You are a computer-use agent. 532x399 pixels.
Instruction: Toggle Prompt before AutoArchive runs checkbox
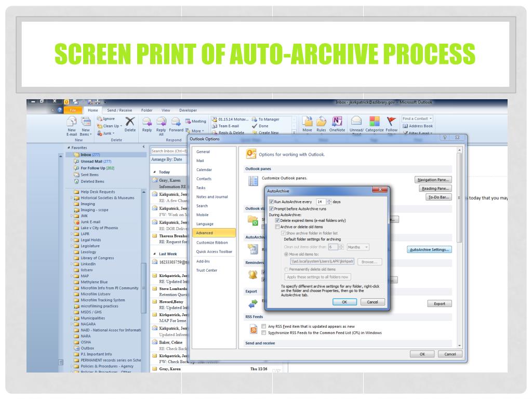[x=271, y=209]
